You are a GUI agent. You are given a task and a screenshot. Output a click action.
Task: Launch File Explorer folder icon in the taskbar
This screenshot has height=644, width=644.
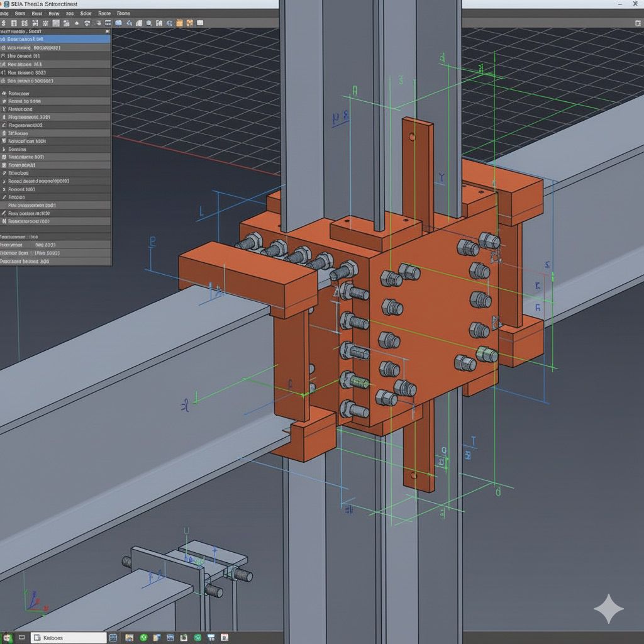click(129, 638)
